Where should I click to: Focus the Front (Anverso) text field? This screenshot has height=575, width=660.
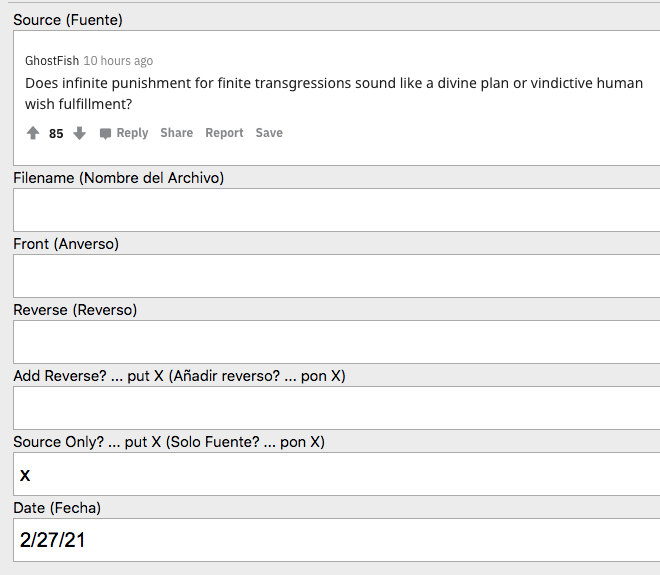[336, 276]
